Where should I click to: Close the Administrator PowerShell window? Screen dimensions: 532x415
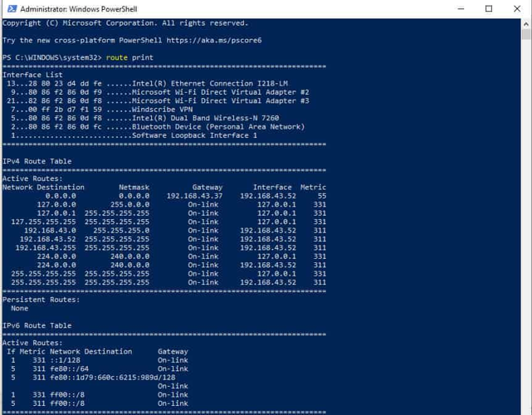516,8
